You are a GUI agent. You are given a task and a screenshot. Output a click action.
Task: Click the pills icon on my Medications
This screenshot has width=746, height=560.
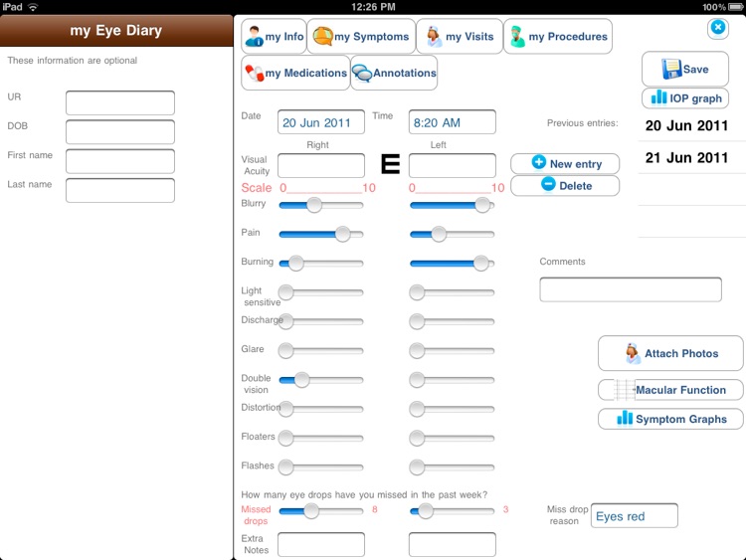[254, 73]
